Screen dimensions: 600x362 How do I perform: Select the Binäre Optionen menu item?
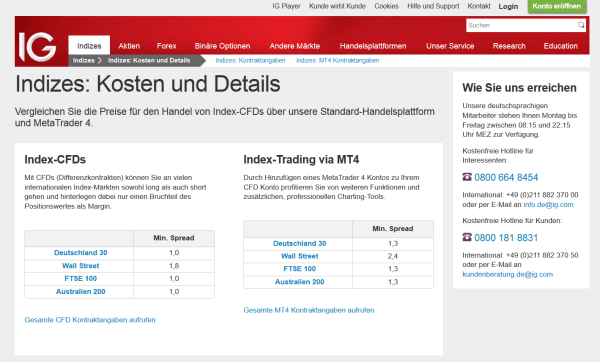222,46
